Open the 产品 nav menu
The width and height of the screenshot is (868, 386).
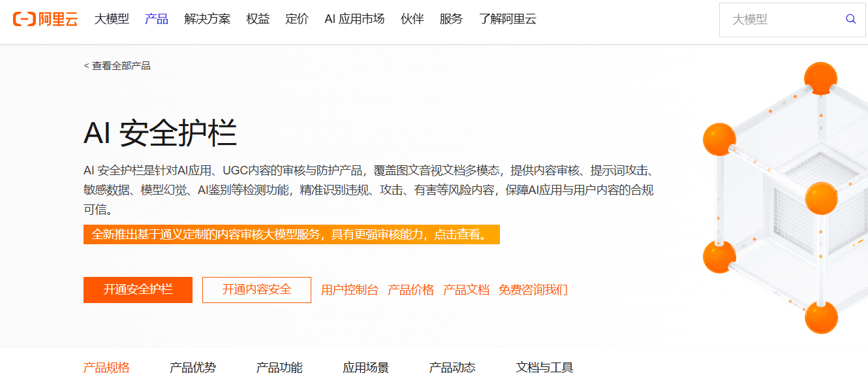click(157, 19)
